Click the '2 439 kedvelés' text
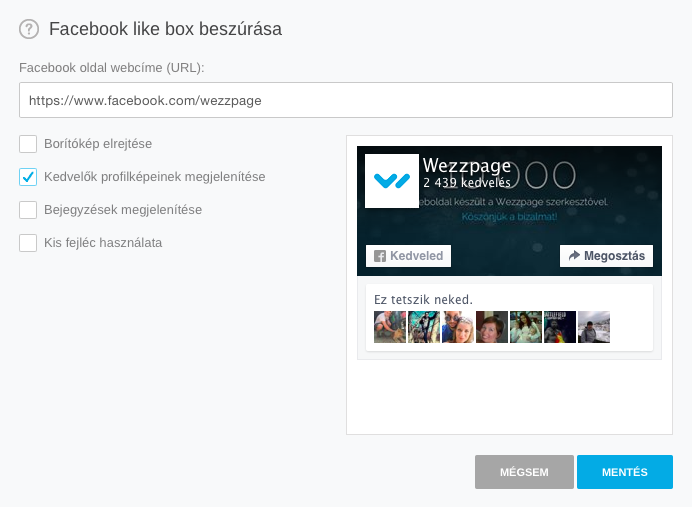 pyautogui.click(x=467, y=182)
